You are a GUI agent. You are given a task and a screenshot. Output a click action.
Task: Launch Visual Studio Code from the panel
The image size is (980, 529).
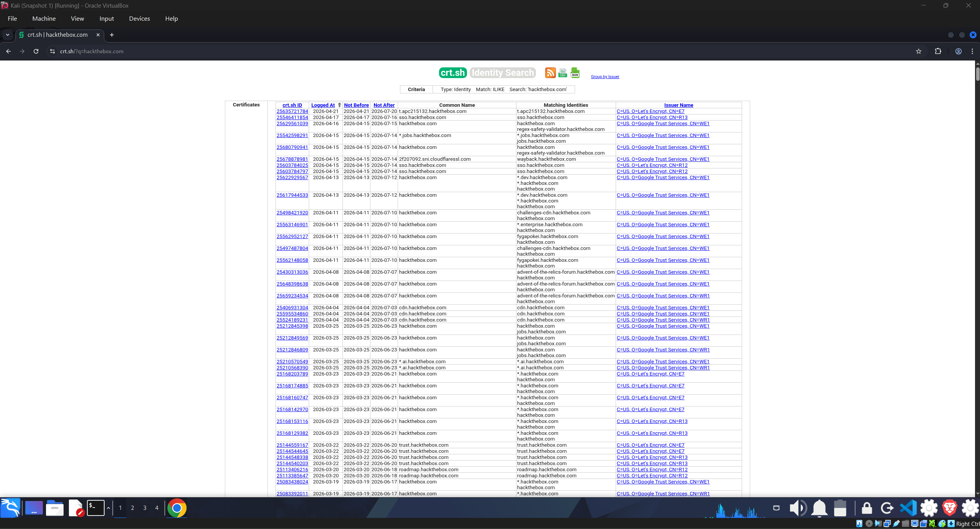[908, 508]
